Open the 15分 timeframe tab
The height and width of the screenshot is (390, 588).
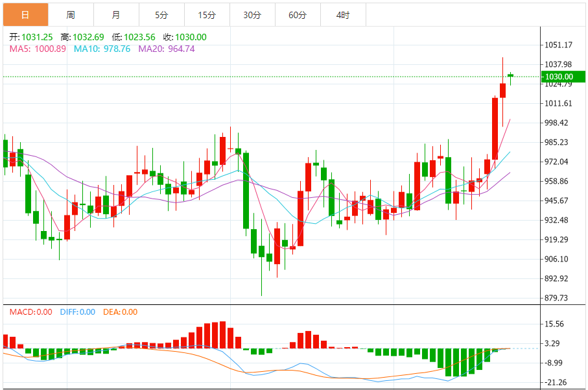click(x=207, y=15)
